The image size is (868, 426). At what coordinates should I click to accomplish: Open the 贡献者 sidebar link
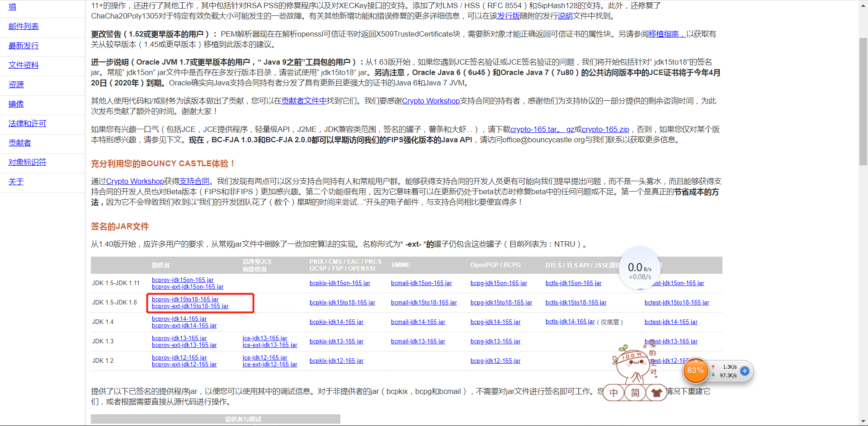[x=20, y=143]
